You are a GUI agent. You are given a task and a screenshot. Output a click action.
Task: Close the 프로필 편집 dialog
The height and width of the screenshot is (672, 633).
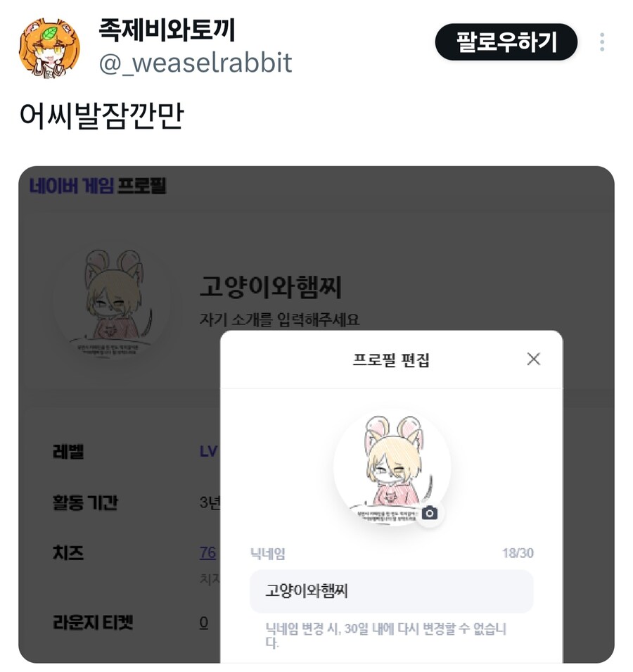pos(533,359)
